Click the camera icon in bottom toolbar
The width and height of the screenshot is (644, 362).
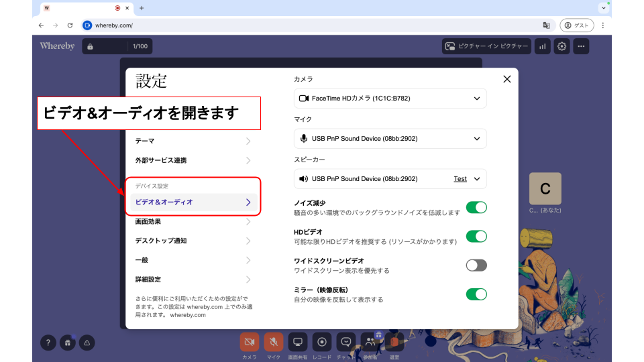(250, 342)
